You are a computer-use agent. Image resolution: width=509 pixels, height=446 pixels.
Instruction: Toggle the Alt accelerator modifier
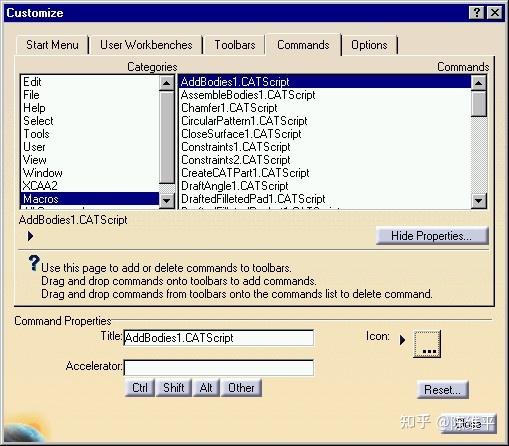(206, 388)
